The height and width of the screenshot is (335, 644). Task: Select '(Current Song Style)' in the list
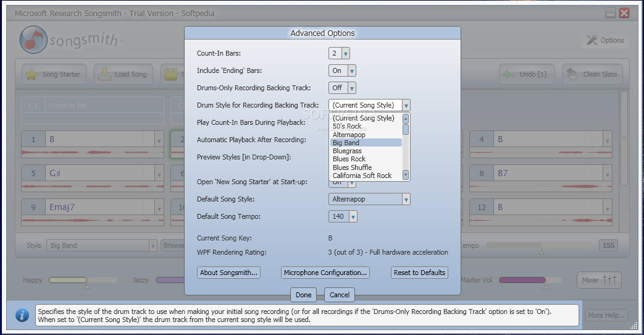pyautogui.click(x=363, y=118)
